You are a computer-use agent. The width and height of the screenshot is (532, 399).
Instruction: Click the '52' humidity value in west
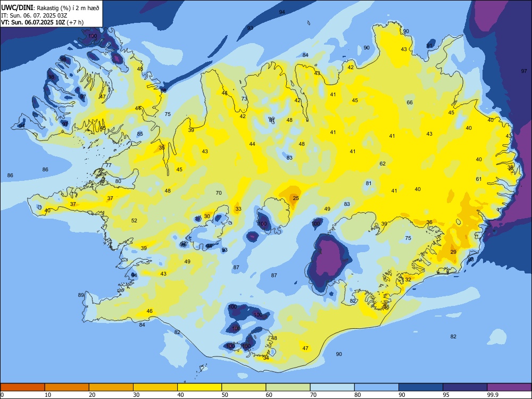pos(134,221)
